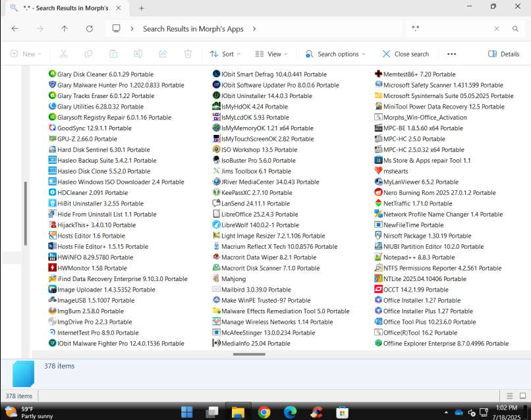Image resolution: width=531 pixels, height=420 pixels.
Task: Open Google Chrome from taskbar
Action: (264, 412)
